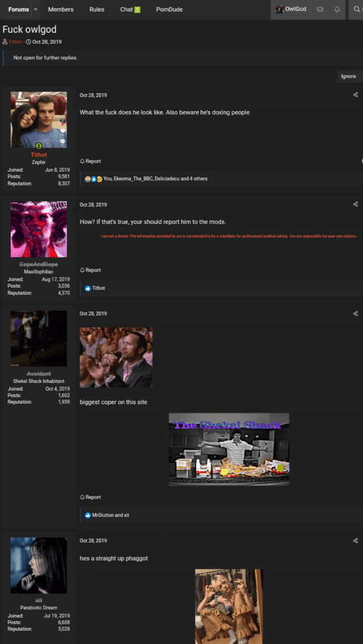Click the Oct 28, 2019 date on Avoidant's post
Image resolution: width=363 pixels, height=644 pixels.
click(x=93, y=314)
